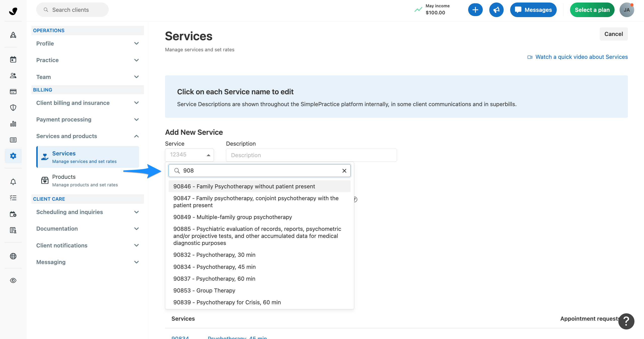Screen dimensions: 644x339
Task: Open the reminders bell icon
Action: pos(13,182)
